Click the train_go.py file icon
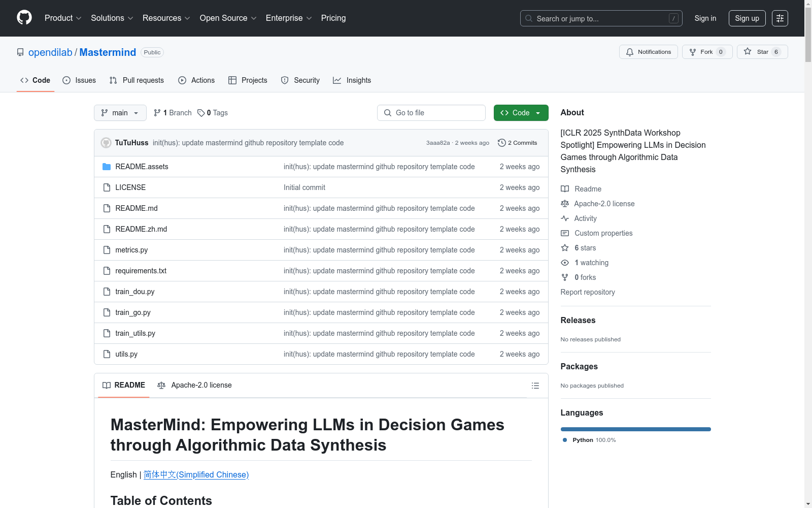812x508 pixels. tap(107, 312)
